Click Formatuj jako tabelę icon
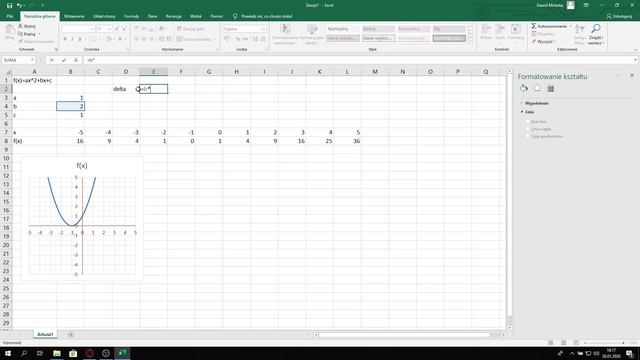Viewport: 640px width, 360px height. point(312,34)
